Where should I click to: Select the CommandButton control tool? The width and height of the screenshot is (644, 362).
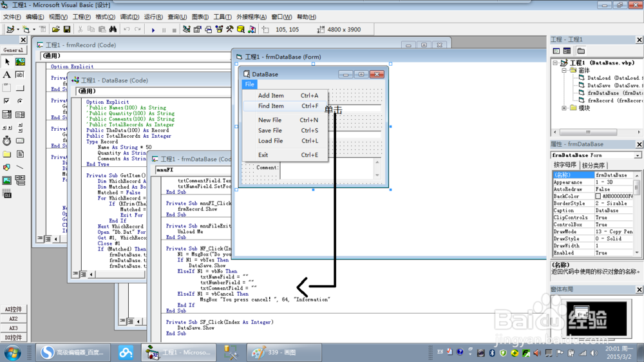[x=20, y=88]
